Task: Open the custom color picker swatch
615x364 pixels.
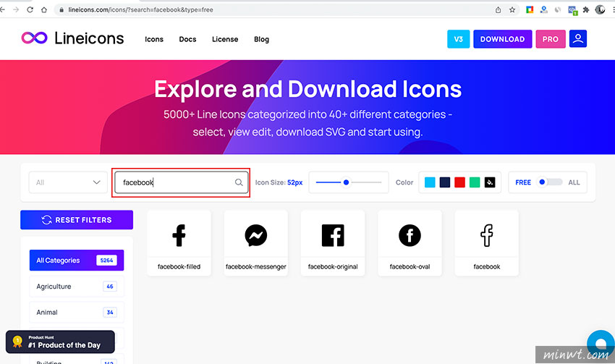Action: (490, 182)
